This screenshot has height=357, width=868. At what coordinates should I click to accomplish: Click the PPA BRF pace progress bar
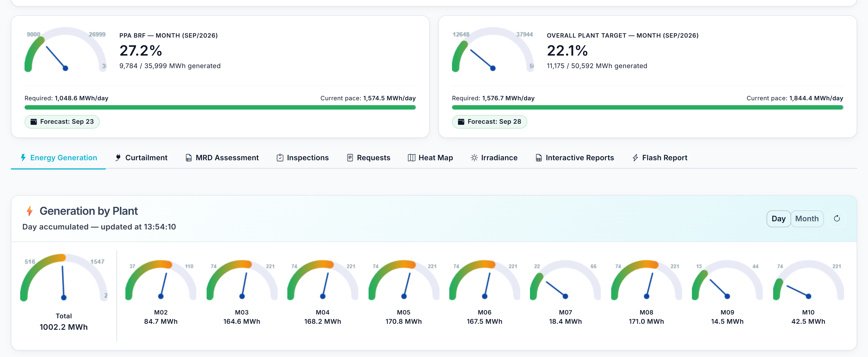220,107
